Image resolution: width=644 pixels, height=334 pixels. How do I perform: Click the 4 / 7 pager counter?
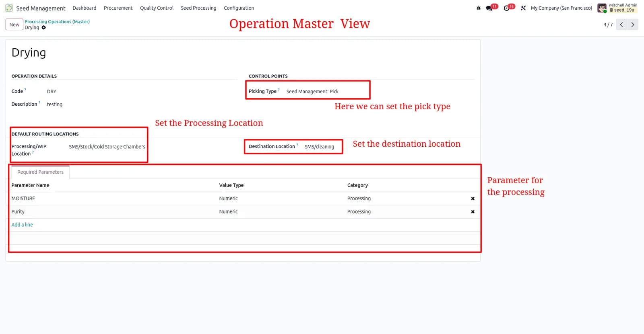pyautogui.click(x=608, y=25)
